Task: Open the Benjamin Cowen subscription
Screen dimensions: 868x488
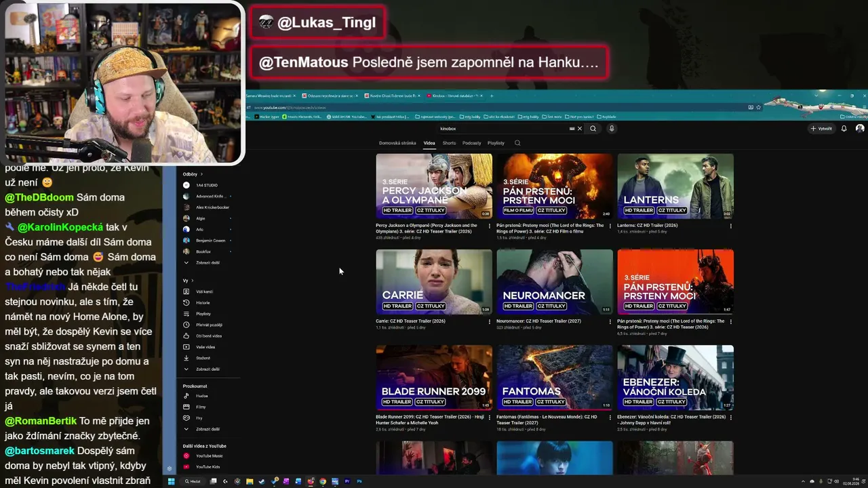Action: [210, 241]
